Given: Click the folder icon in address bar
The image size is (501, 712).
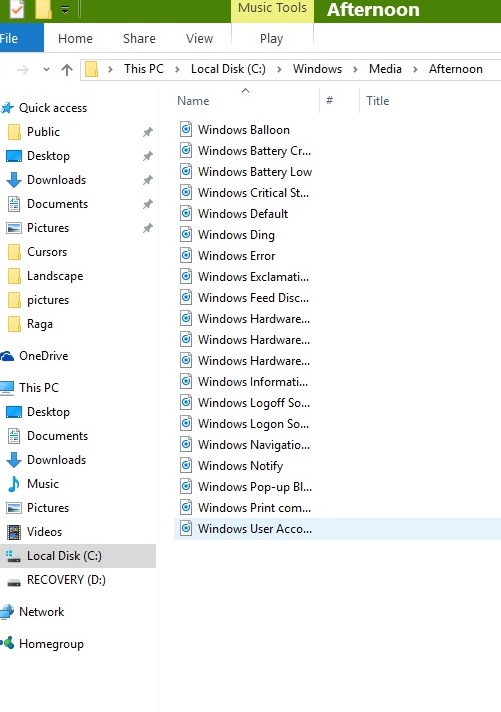Looking at the screenshot, I should point(92,69).
